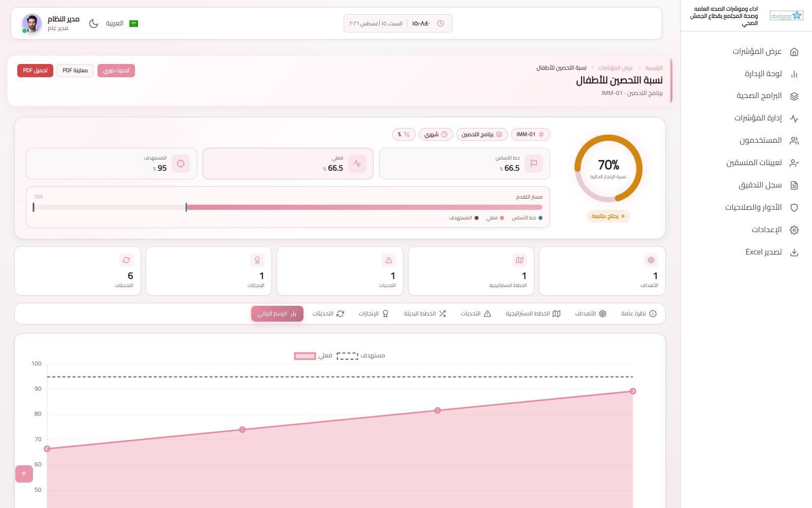This screenshot has height=508, width=812.
Task: Click the clock icon beside the time
Action: pyautogui.click(x=441, y=23)
